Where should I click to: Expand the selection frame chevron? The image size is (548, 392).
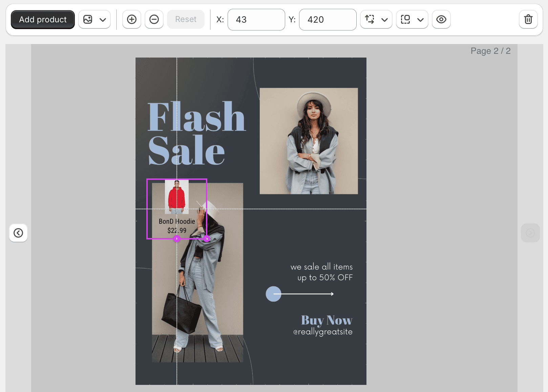(420, 20)
